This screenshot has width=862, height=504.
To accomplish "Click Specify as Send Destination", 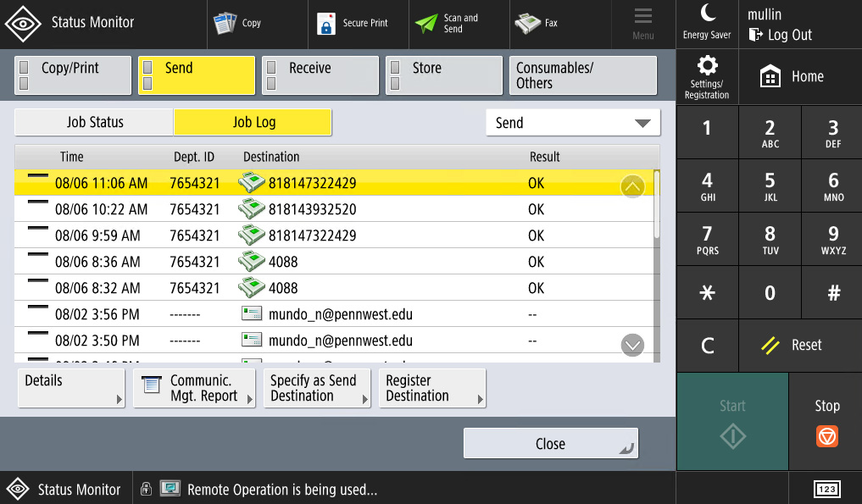I will 317,388.
